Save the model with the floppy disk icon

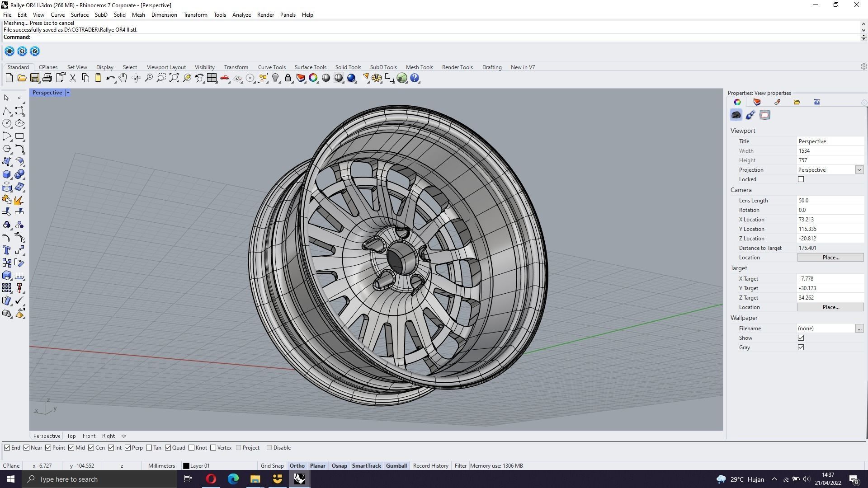coord(34,78)
